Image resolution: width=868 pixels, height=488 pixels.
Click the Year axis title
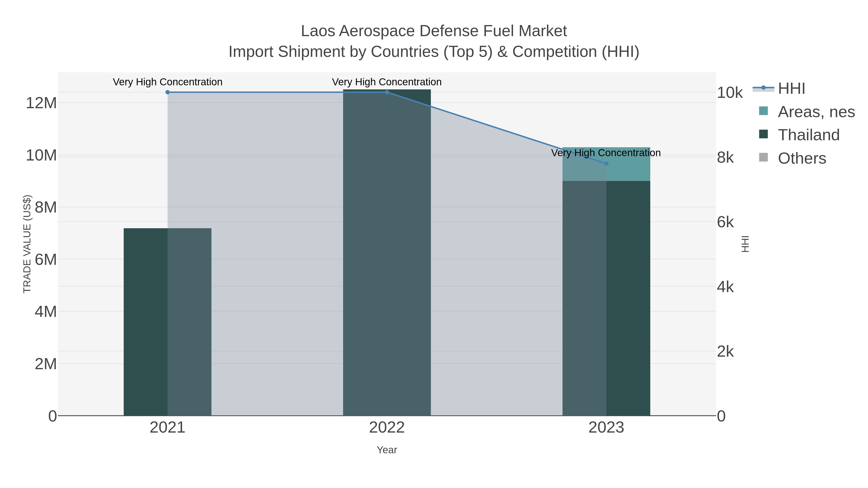pos(387,450)
